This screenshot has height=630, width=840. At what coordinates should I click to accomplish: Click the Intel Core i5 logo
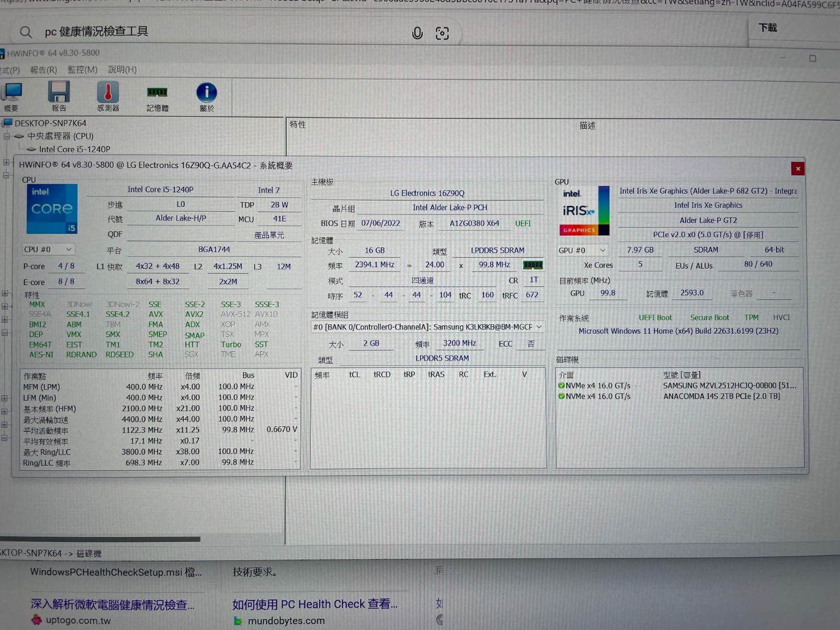click(x=52, y=209)
